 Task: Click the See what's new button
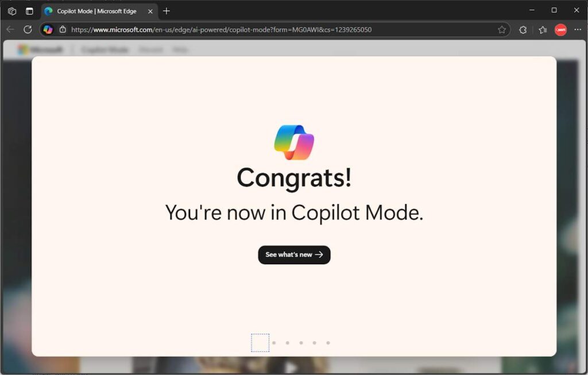pyautogui.click(x=294, y=254)
